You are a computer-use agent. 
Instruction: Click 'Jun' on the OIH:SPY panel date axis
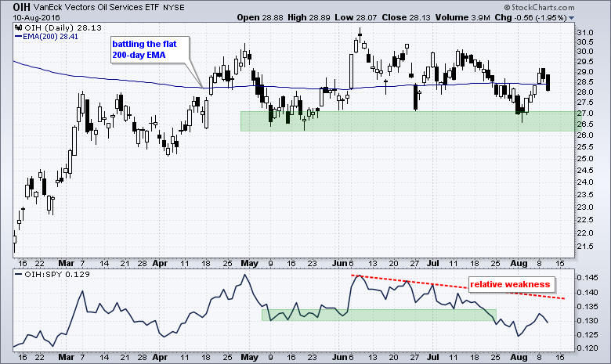coord(339,357)
